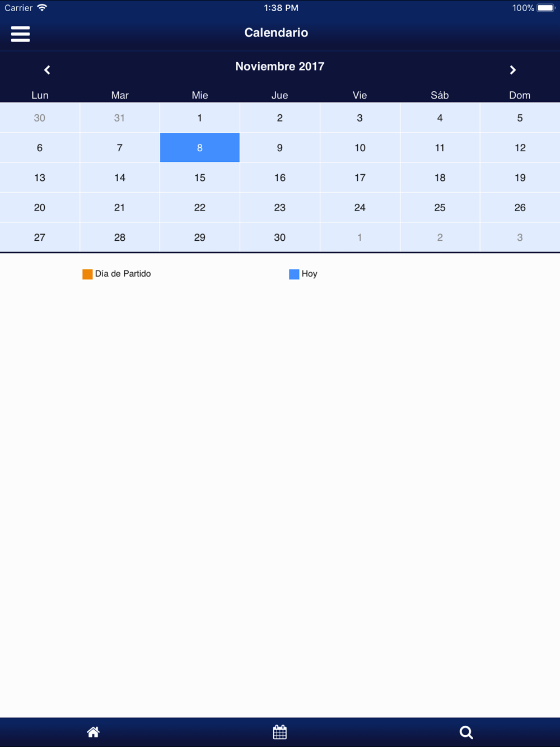This screenshot has width=560, height=747.
Task: Select day 26
Action: point(520,207)
